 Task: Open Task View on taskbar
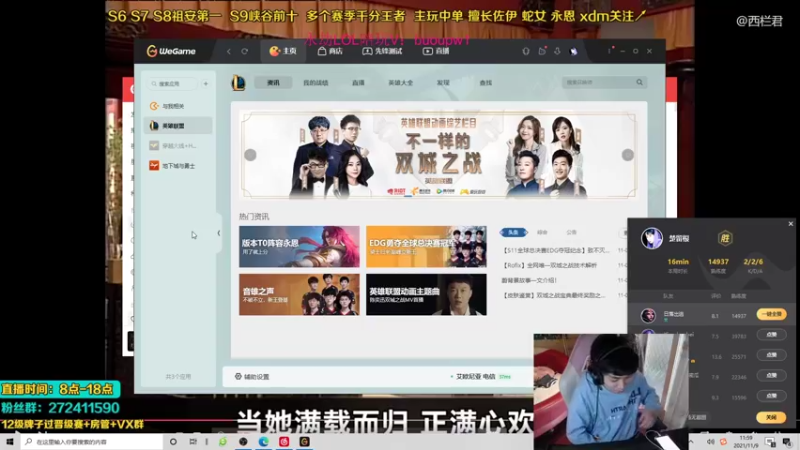[x=193, y=442]
